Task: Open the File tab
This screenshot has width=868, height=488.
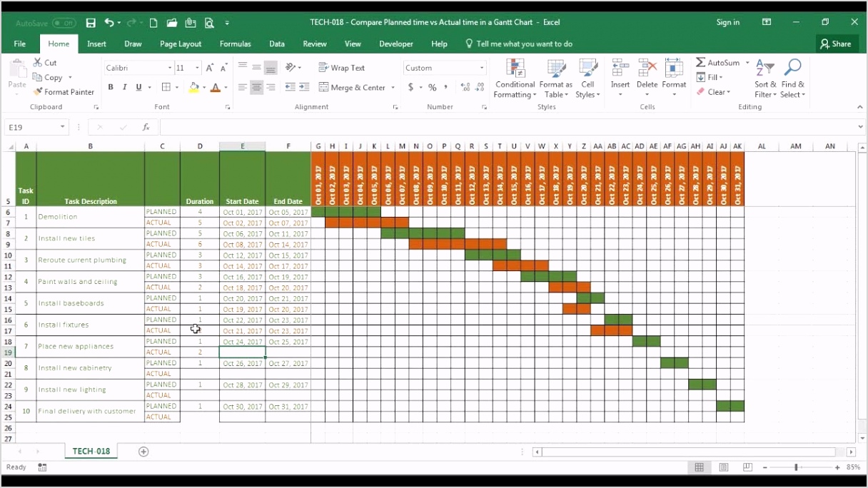Action: pyautogui.click(x=19, y=44)
